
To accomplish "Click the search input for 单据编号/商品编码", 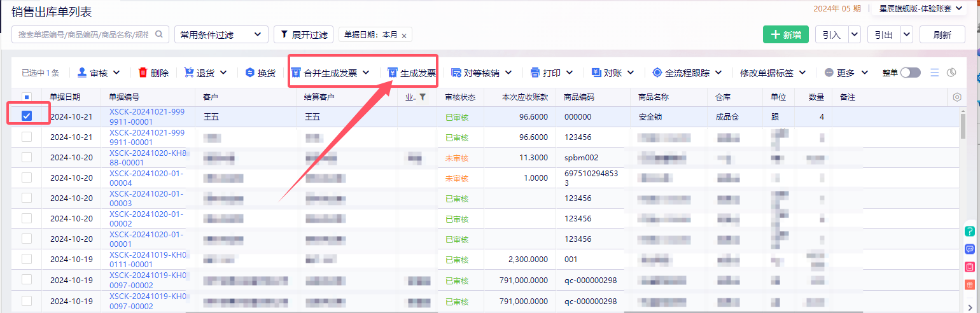I will pyautogui.click(x=84, y=34).
